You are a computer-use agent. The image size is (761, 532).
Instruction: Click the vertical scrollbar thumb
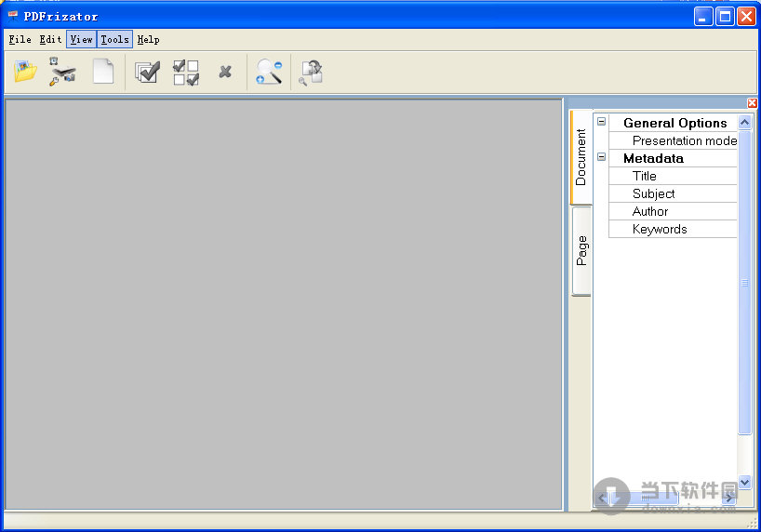point(745,283)
